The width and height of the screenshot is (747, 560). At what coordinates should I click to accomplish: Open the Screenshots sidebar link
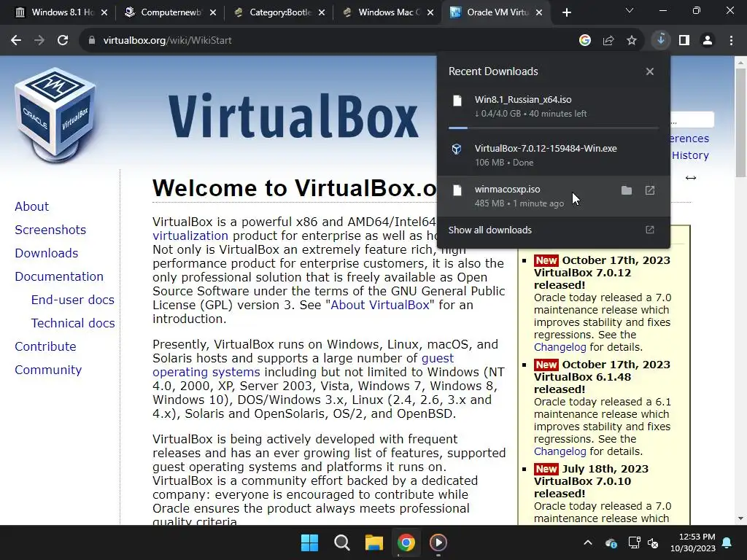tap(50, 230)
